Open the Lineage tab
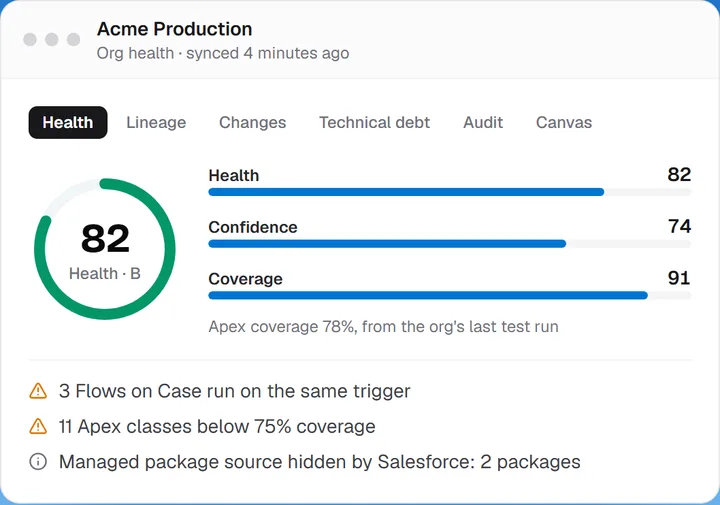The height and width of the screenshot is (505, 720). click(x=156, y=123)
